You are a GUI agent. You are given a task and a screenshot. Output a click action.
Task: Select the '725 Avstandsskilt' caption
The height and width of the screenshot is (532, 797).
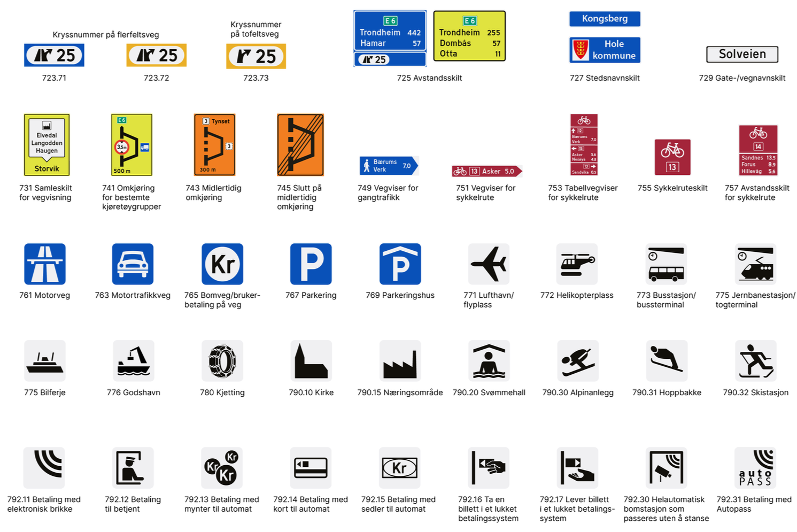pos(429,78)
